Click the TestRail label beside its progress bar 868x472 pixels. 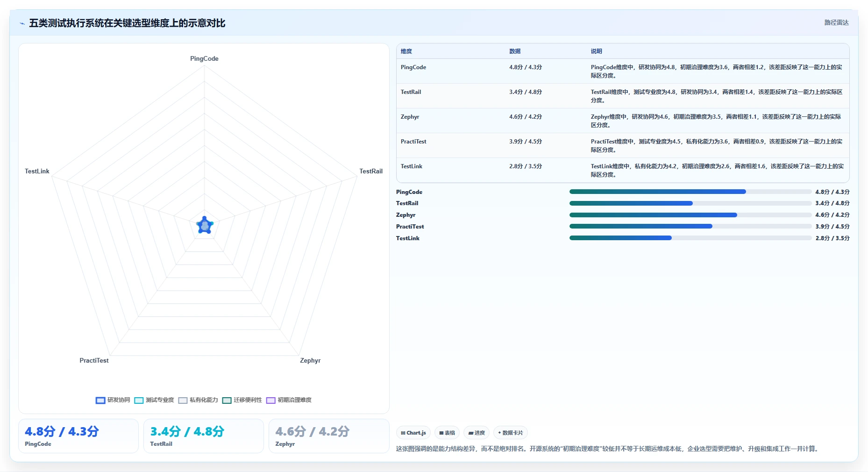(x=407, y=203)
